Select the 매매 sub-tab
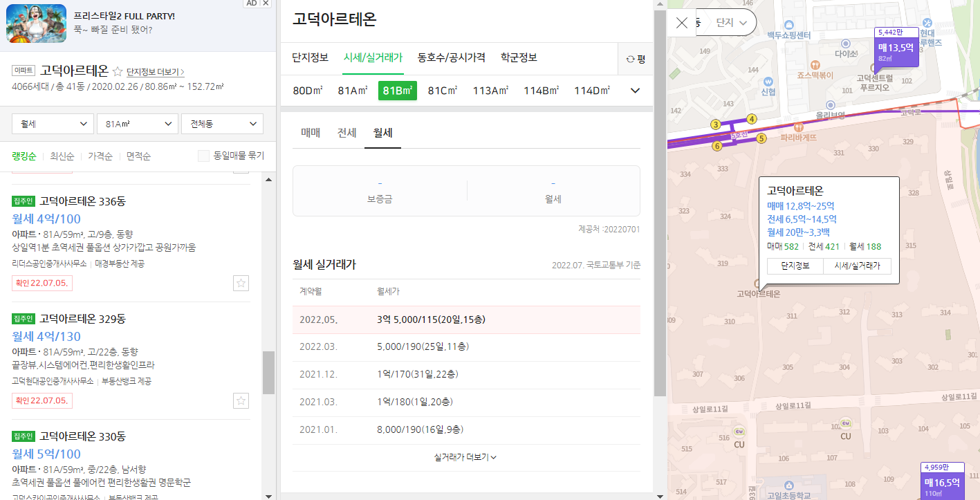The width and height of the screenshot is (980, 500). (x=311, y=133)
